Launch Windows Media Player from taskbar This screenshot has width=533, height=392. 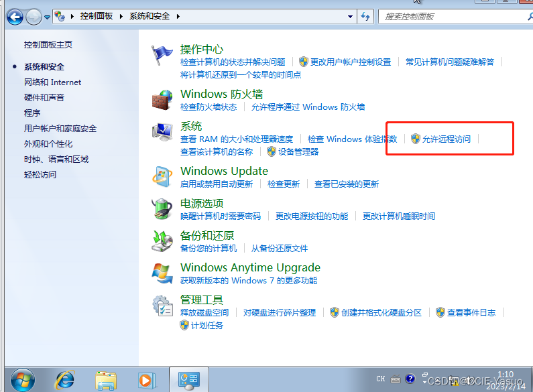[147, 381]
